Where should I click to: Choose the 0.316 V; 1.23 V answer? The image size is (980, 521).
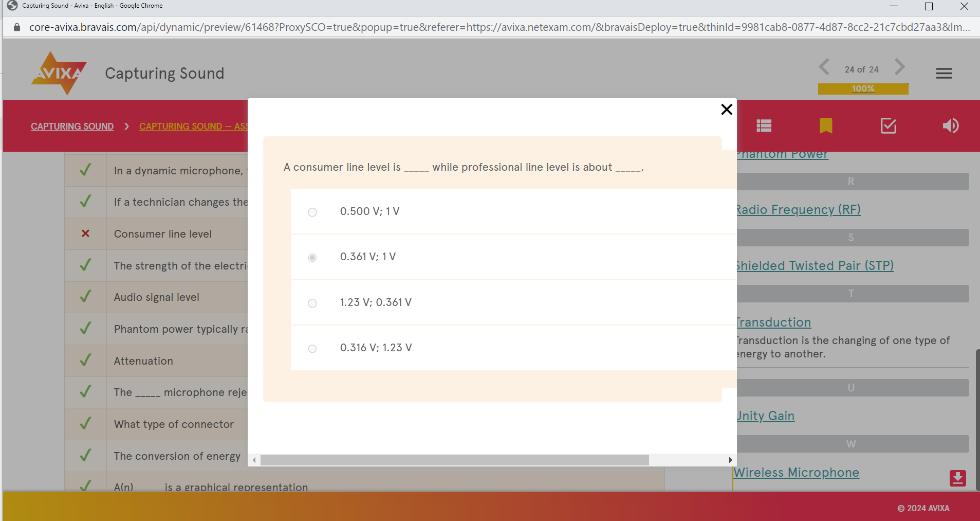(x=312, y=349)
